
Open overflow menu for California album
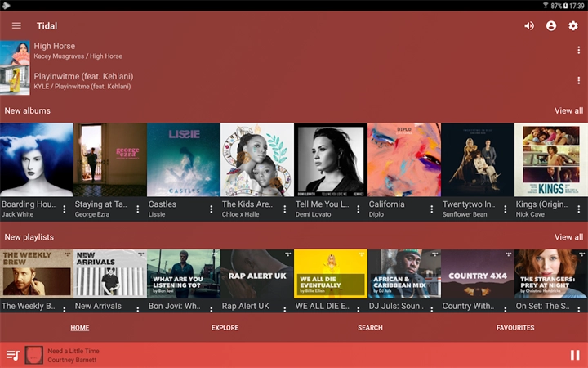[x=432, y=209]
